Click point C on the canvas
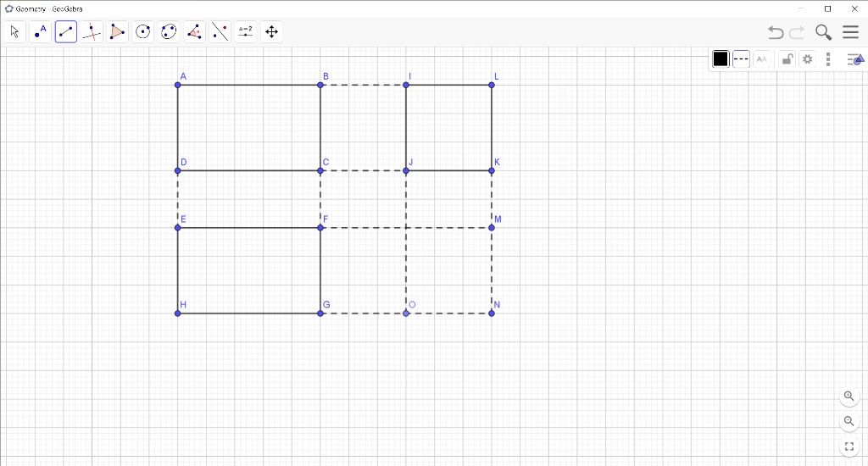This screenshot has height=466, width=868. coord(320,170)
